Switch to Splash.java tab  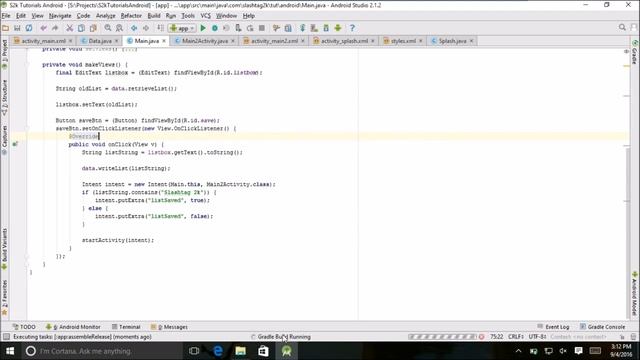point(452,41)
